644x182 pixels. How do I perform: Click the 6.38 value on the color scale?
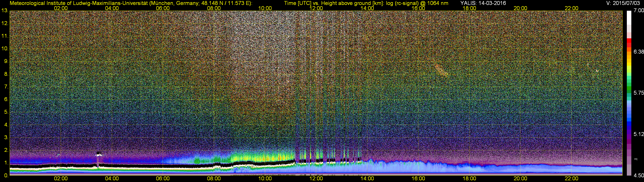[638, 52]
